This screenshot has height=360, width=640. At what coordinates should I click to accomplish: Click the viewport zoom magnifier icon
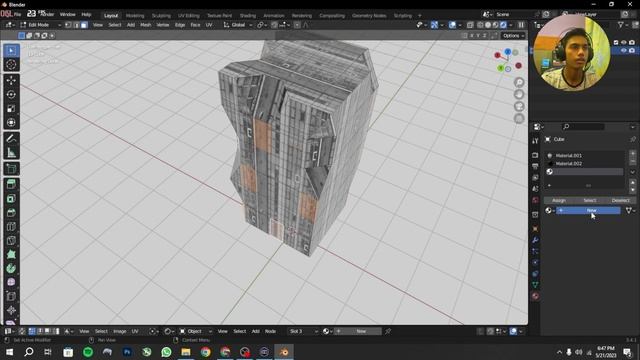pyautogui.click(x=519, y=82)
